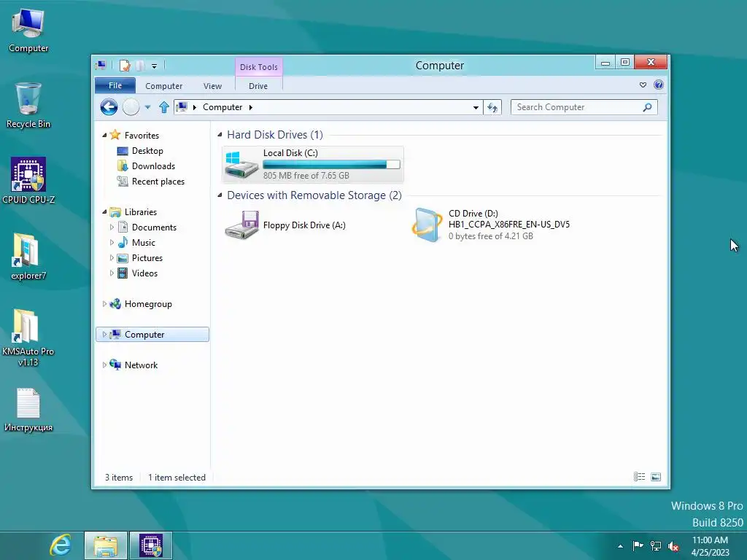This screenshot has width=747, height=560.
Task: Click the '805 MB free of 7.65 GB' text
Action: (x=306, y=175)
